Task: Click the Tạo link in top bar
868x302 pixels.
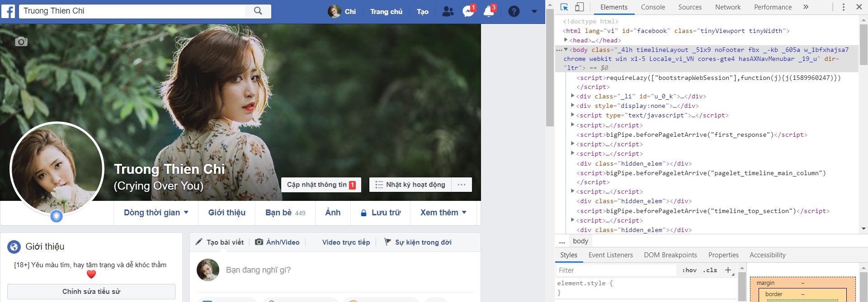Action: pyautogui.click(x=422, y=12)
